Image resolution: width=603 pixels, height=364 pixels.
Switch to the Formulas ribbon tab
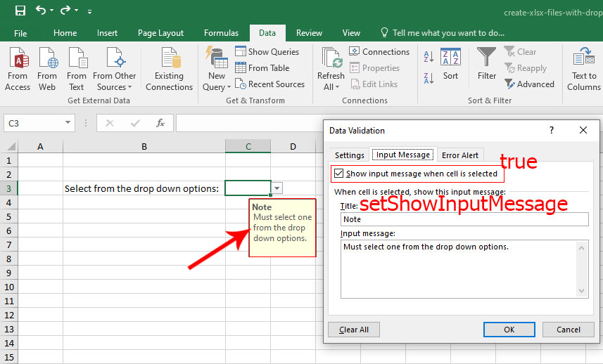(x=221, y=33)
